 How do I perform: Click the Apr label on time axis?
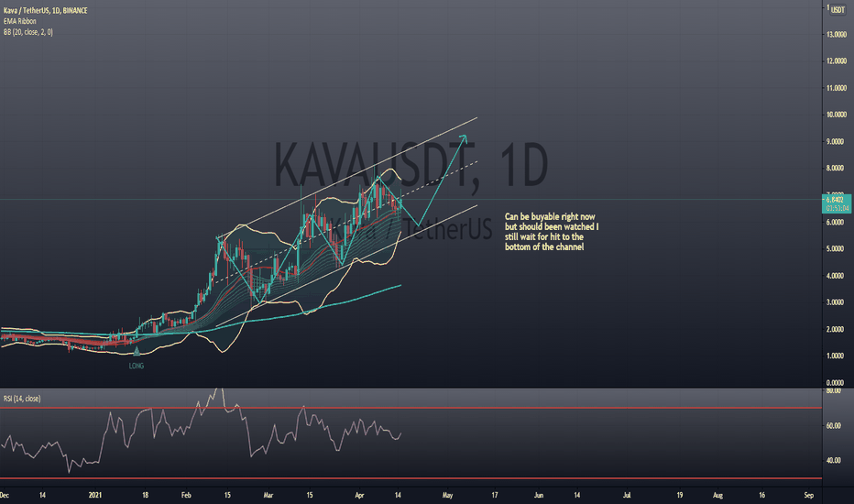(x=359, y=495)
